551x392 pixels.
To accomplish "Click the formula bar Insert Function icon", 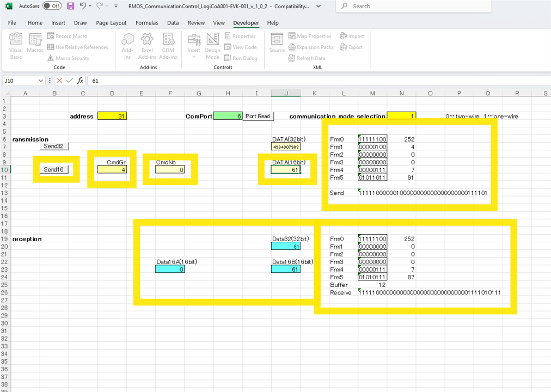I will point(80,81).
